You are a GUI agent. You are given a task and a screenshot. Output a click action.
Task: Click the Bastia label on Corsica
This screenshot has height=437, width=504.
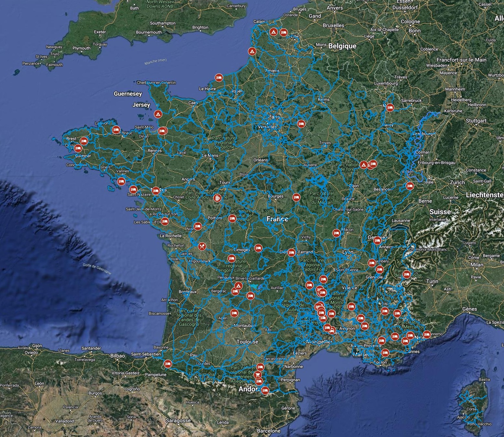pyautogui.click(x=484, y=379)
